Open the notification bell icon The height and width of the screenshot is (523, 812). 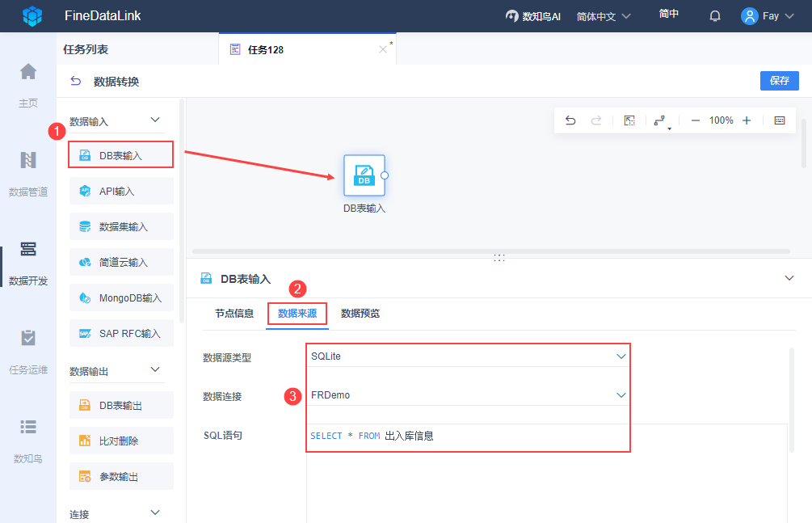point(714,15)
